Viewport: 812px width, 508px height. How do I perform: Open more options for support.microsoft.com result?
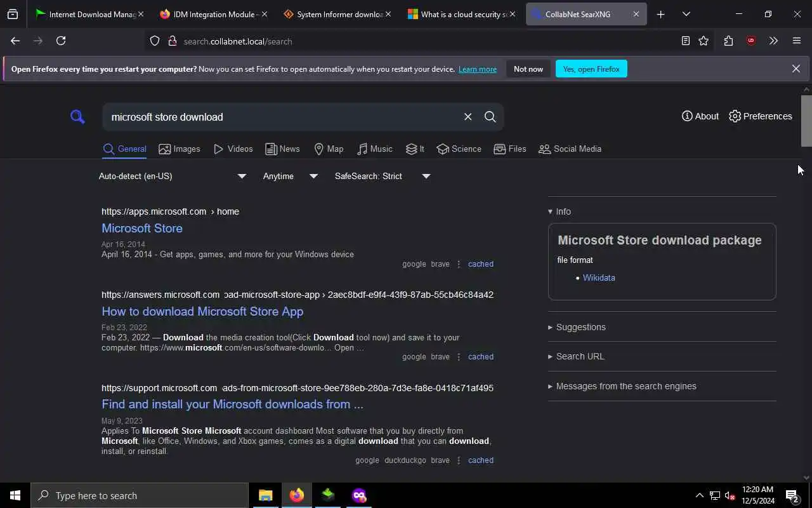(459, 460)
